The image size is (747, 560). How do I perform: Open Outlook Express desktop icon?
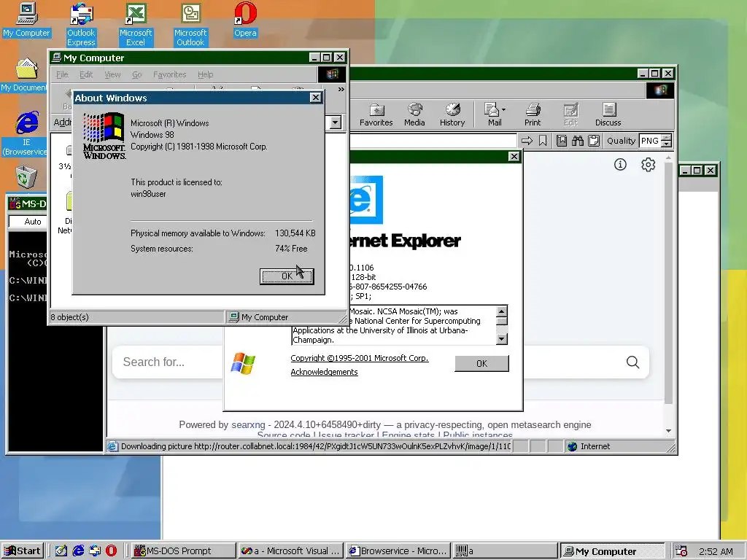81,24
